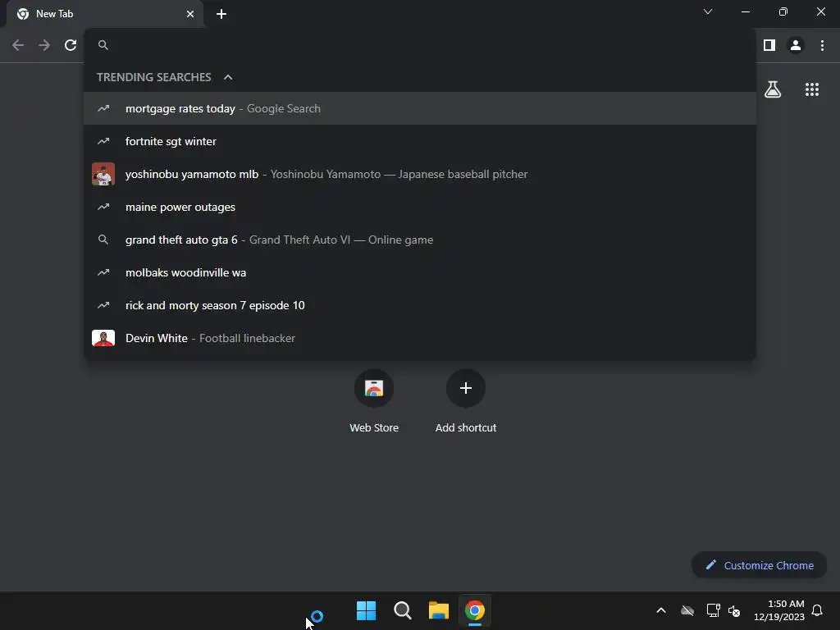Select 'grand theft auto gta 6' suggestion
Viewport: 840px width, 630px height.
pos(420,240)
